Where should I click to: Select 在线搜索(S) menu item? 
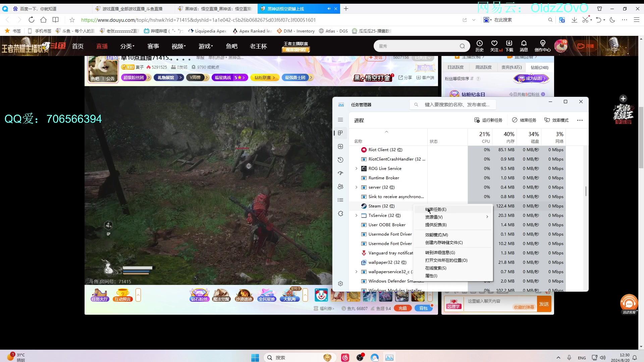pos(453,268)
